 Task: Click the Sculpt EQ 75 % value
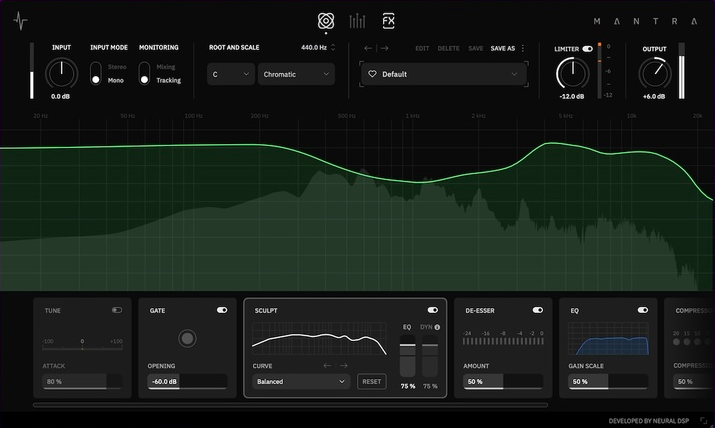408,386
